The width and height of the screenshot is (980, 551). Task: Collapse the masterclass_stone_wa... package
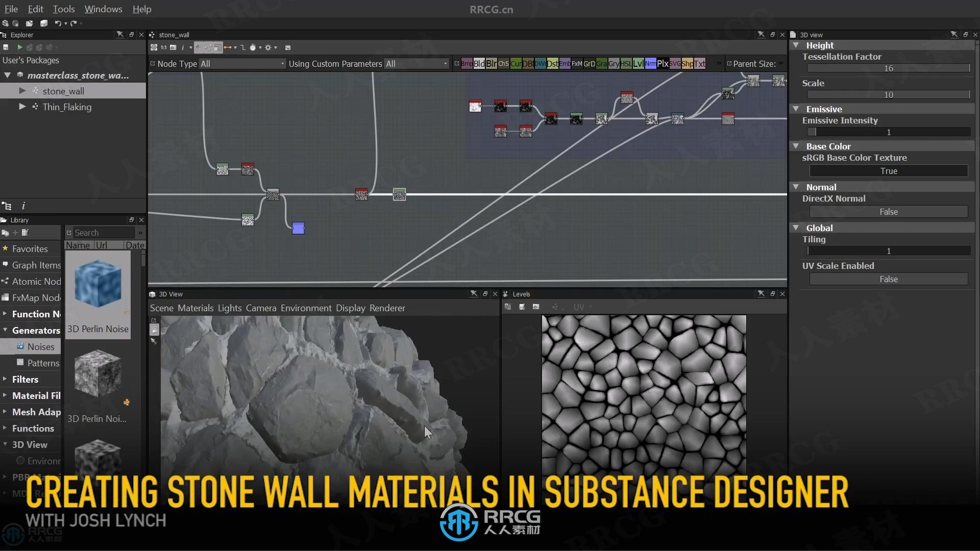tap(8, 75)
